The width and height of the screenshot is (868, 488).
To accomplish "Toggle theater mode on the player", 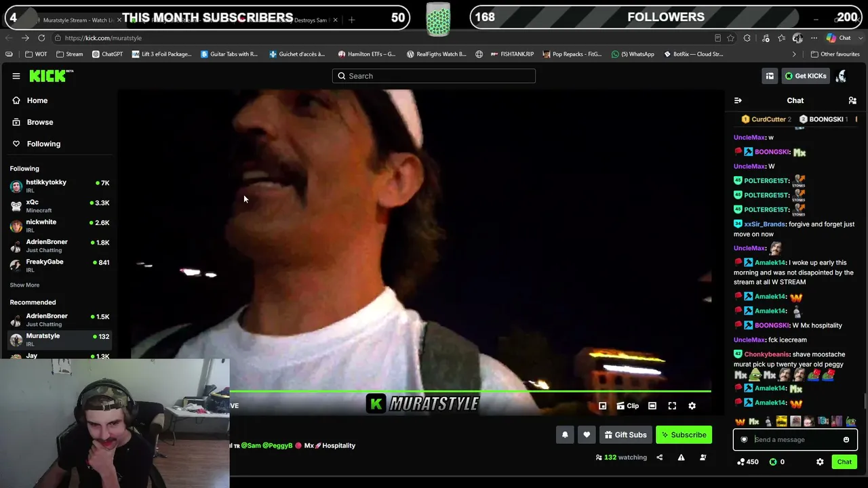I will click(652, 406).
